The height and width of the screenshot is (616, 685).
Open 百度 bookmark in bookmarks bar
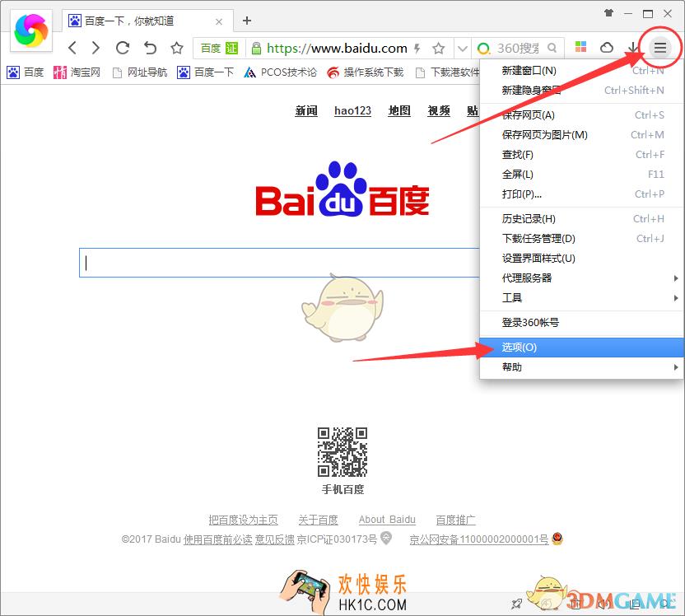click(26, 72)
